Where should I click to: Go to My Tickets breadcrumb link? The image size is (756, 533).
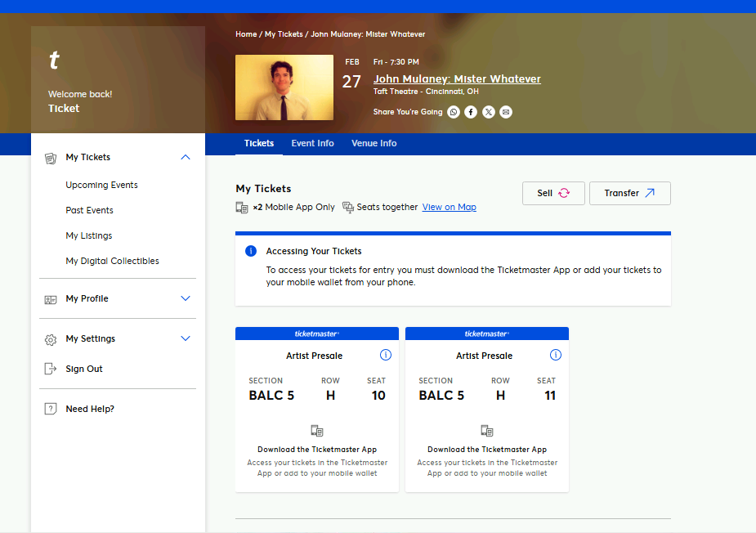[x=284, y=34]
